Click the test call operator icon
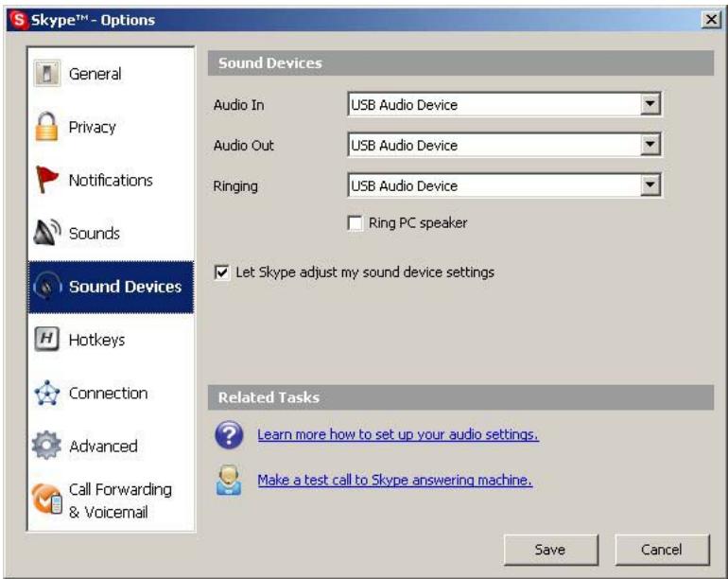 (x=229, y=480)
